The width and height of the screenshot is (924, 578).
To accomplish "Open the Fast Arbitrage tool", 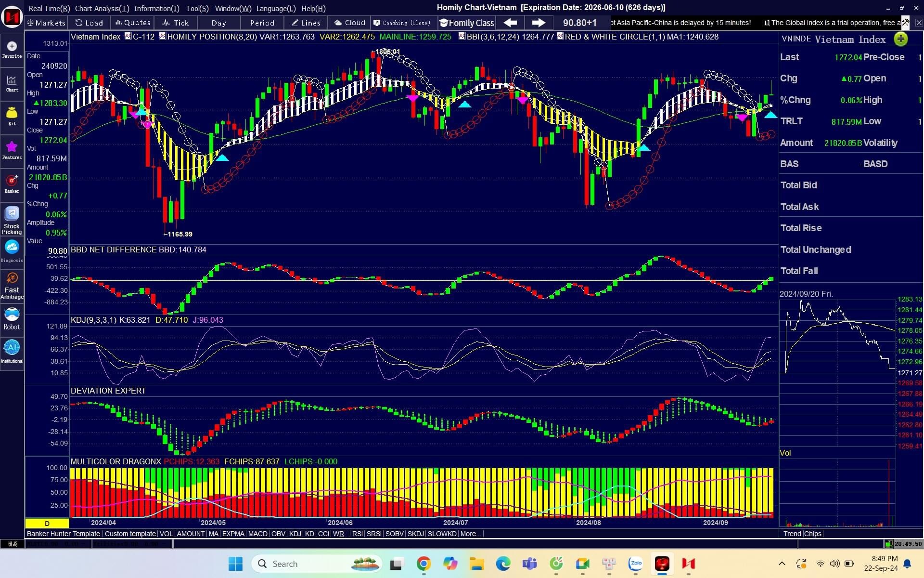I will coord(12,286).
